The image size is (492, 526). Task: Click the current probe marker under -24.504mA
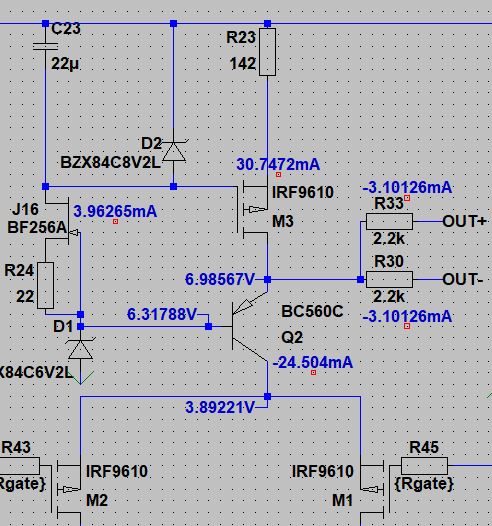coord(313,372)
